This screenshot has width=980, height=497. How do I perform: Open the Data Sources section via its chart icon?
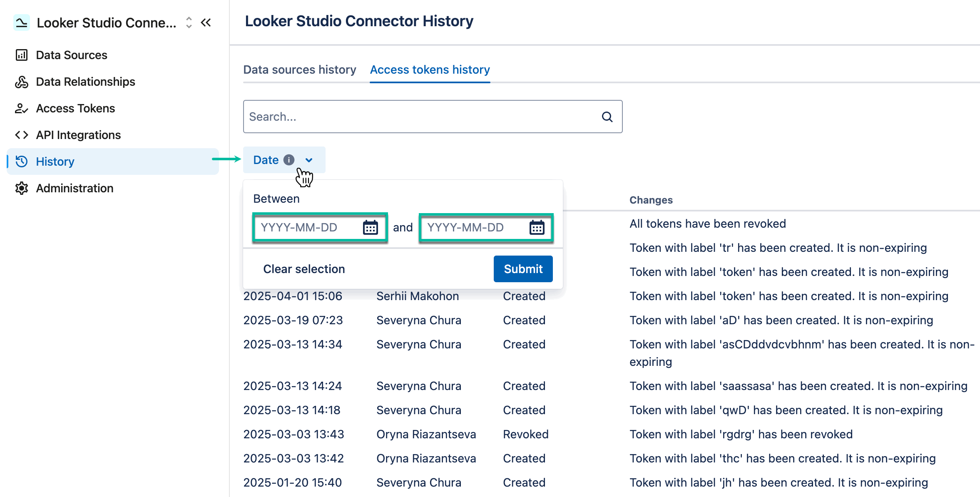[x=21, y=55]
